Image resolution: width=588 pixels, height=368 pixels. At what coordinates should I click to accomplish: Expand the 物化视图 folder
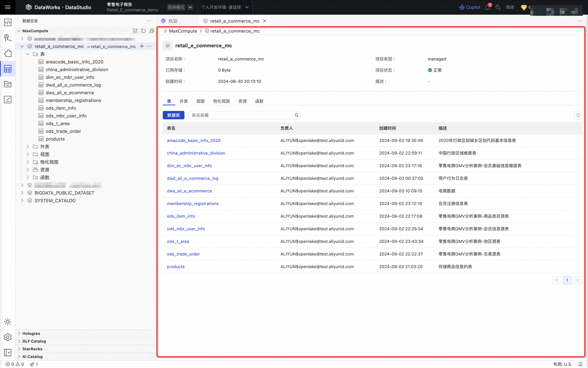point(28,162)
